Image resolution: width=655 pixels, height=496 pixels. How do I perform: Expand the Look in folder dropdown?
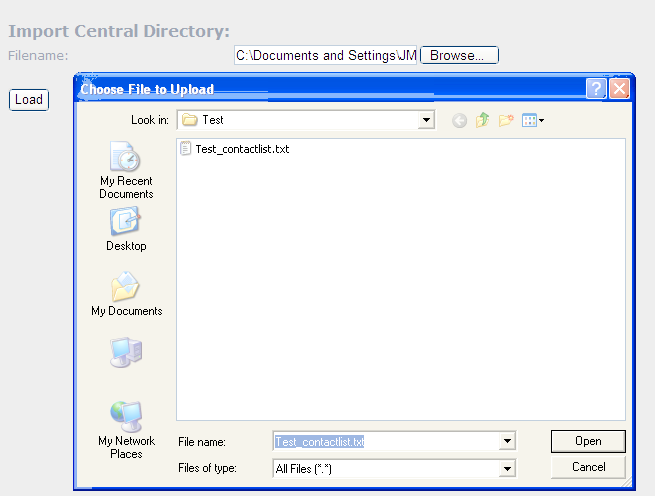(x=426, y=120)
